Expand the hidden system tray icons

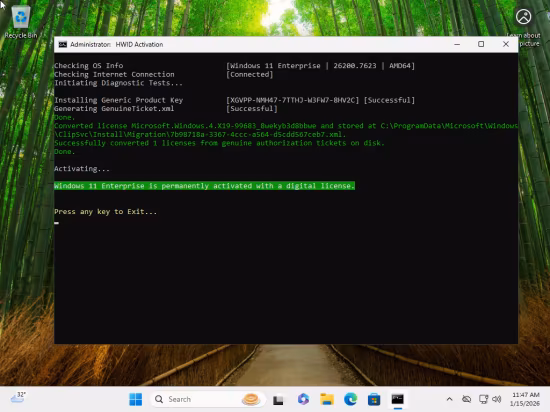click(x=449, y=399)
